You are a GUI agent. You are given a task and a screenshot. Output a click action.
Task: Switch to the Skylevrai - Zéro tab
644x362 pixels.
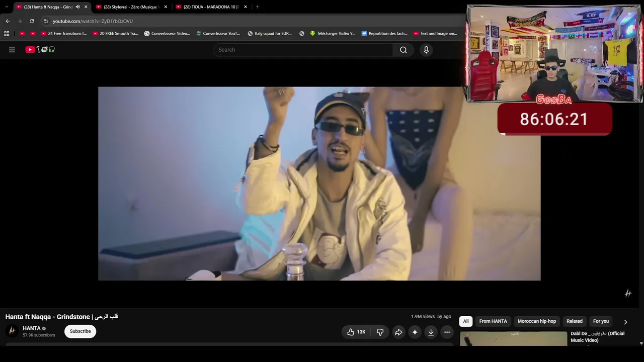(132, 7)
